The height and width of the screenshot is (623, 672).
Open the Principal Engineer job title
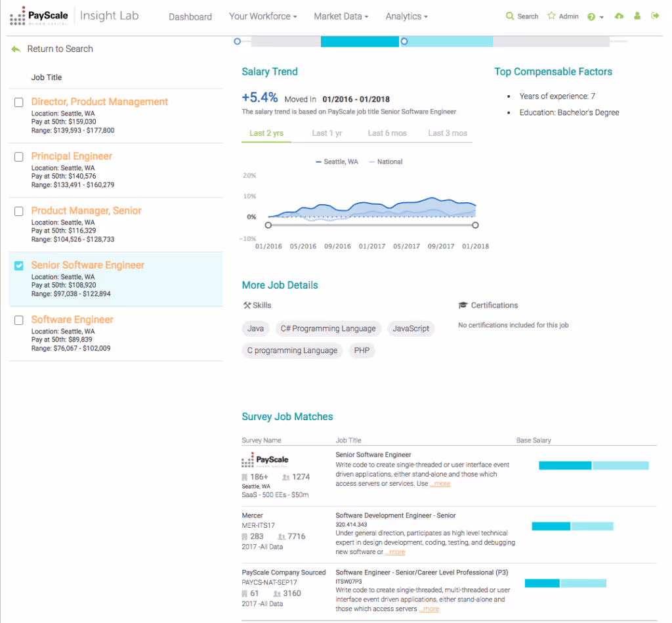(72, 156)
